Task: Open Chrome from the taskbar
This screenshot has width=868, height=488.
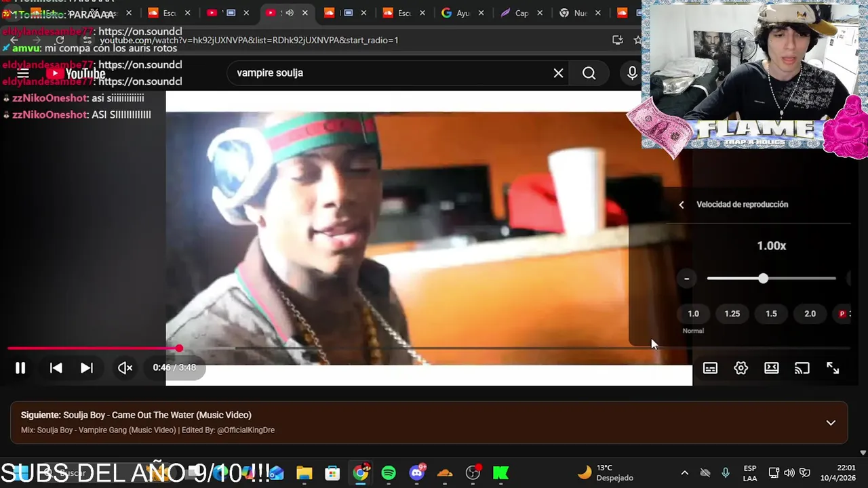Action: point(361,473)
